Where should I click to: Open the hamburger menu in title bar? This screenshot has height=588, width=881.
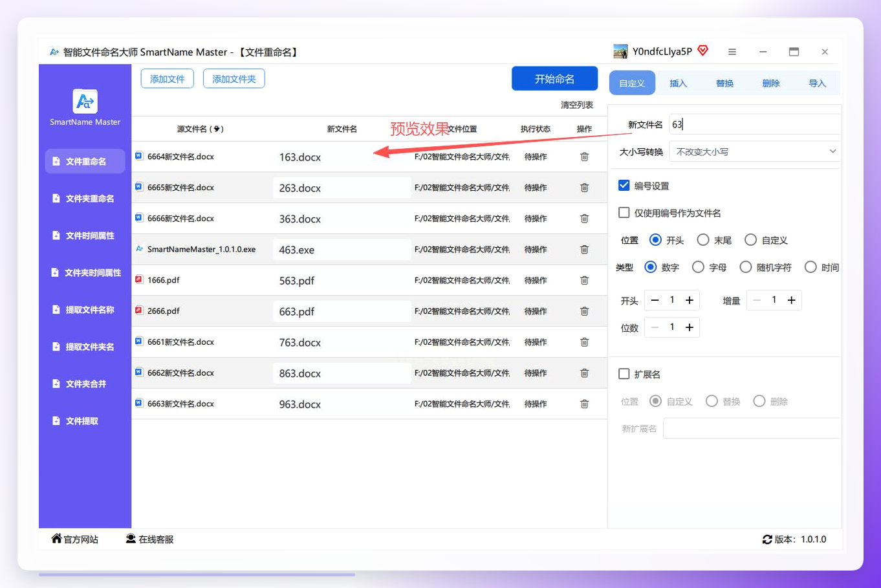[x=732, y=52]
